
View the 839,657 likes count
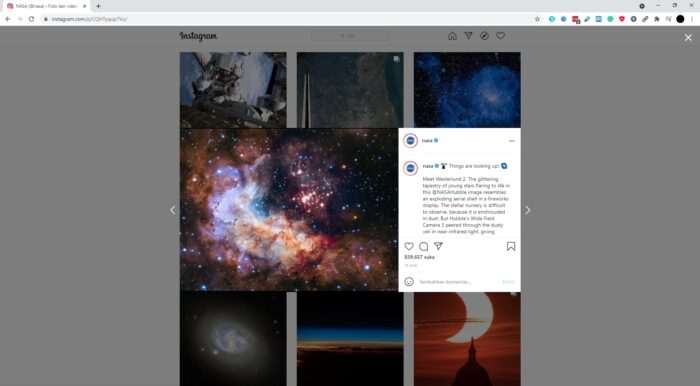tap(419, 257)
